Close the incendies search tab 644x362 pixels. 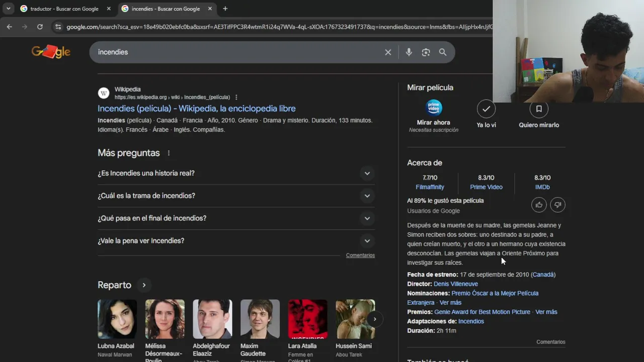click(x=210, y=9)
